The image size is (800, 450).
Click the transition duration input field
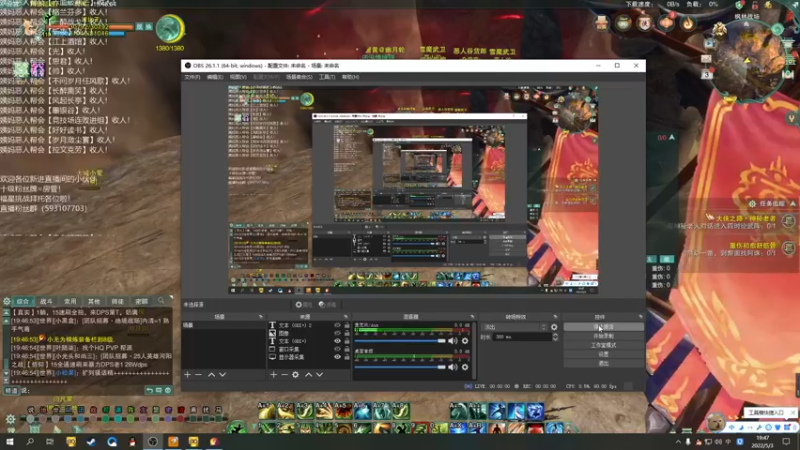click(x=522, y=337)
